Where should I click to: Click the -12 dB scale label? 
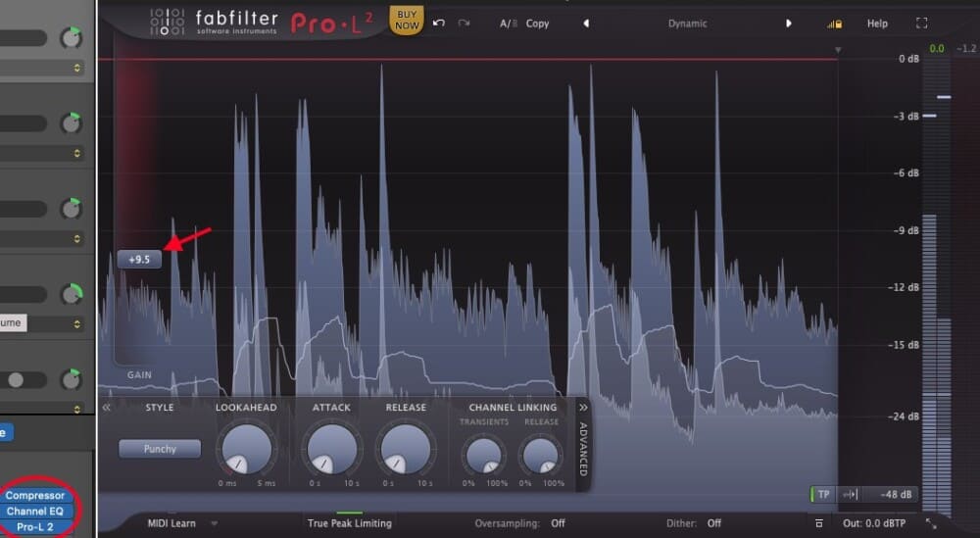point(904,287)
